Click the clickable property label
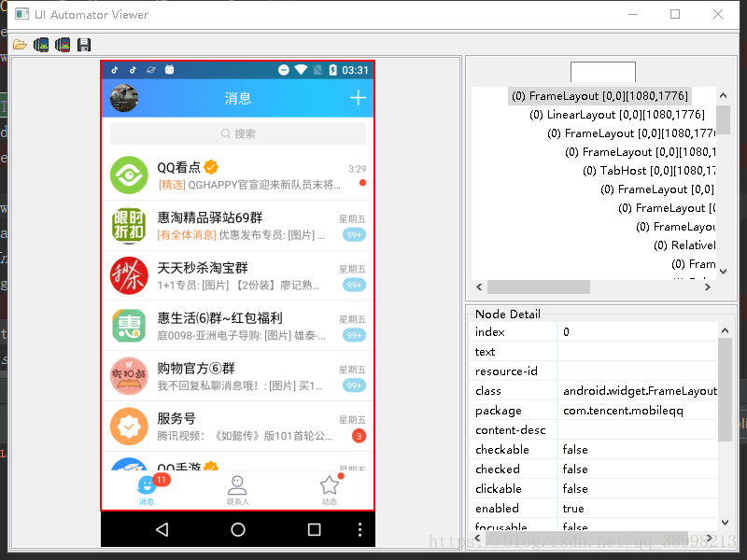 (499, 488)
